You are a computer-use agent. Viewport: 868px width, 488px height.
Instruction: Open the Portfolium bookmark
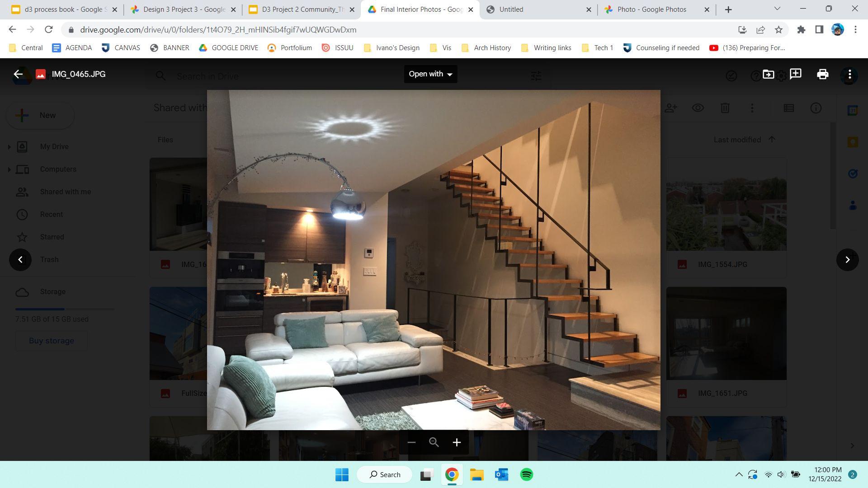tap(290, 48)
